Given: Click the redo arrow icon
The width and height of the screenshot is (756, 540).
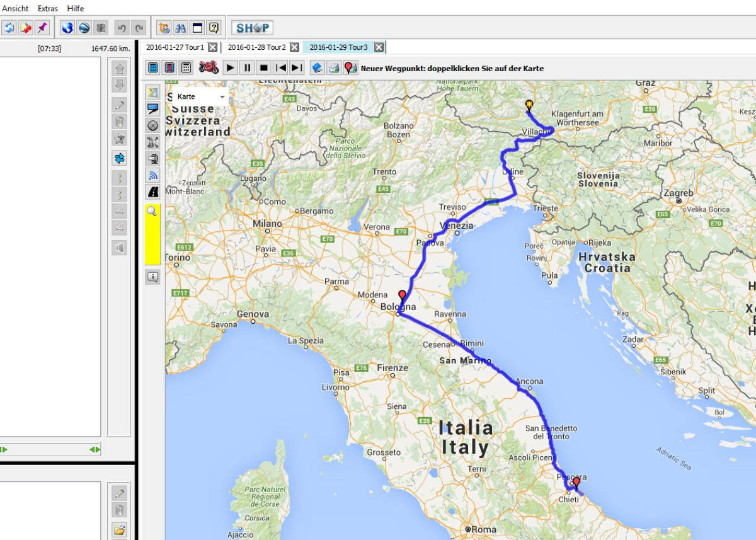Looking at the screenshot, I should (x=139, y=28).
